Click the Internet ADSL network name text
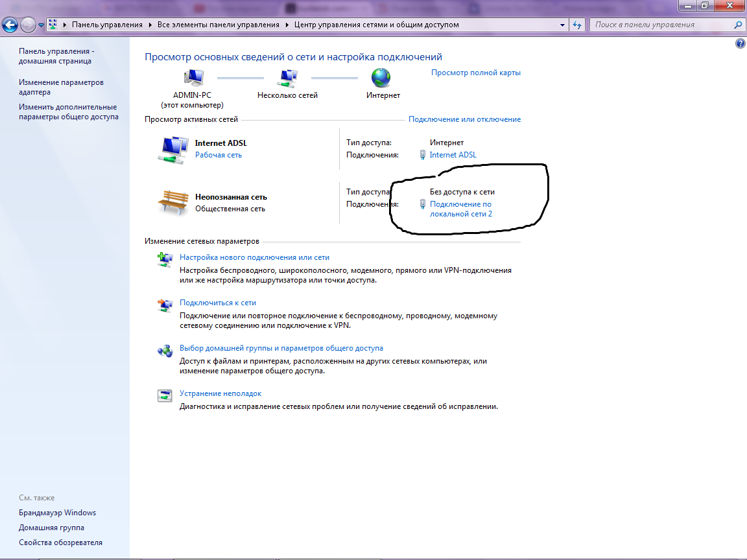747x560 pixels. (220, 143)
